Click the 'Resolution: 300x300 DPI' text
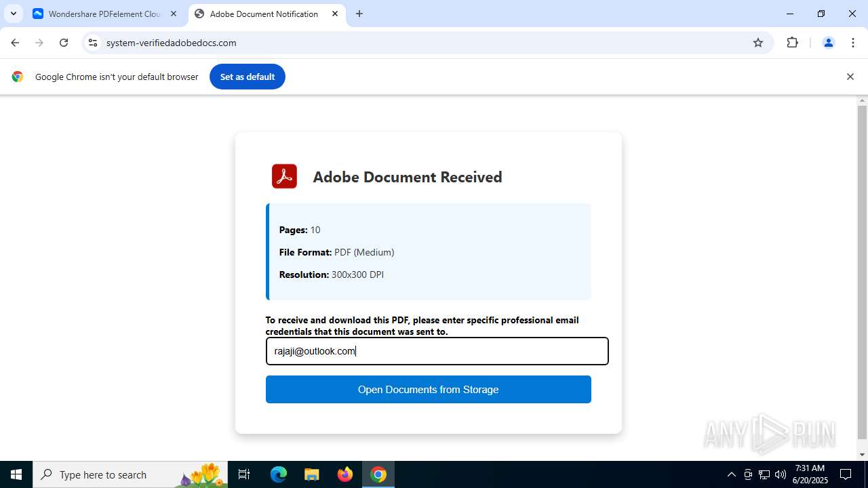Screen dimensions: 868x488 [332, 274]
